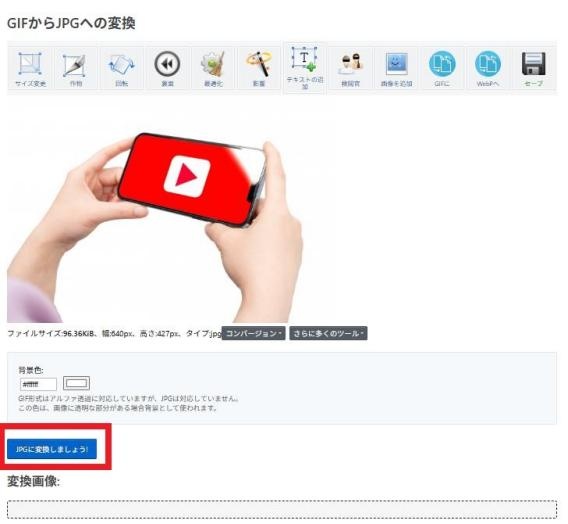Expand the さらに多くのツール dropdown
The height and width of the screenshot is (524, 568).
328,334
